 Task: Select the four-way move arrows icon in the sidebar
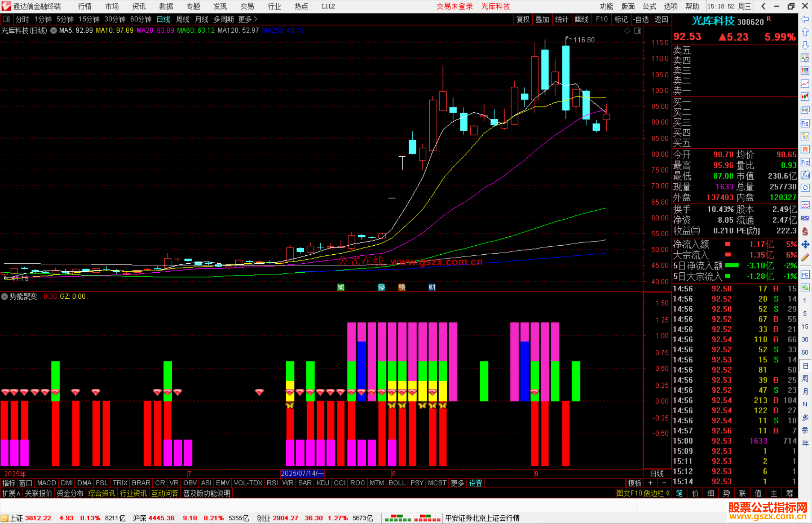point(805,245)
